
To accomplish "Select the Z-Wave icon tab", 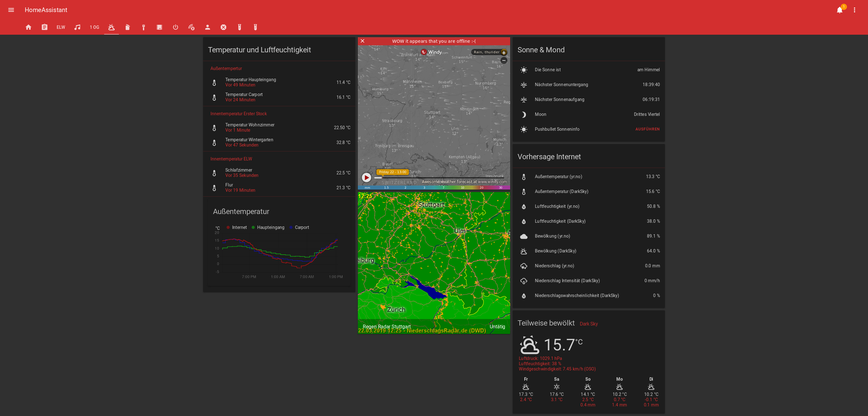I will point(191,27).
